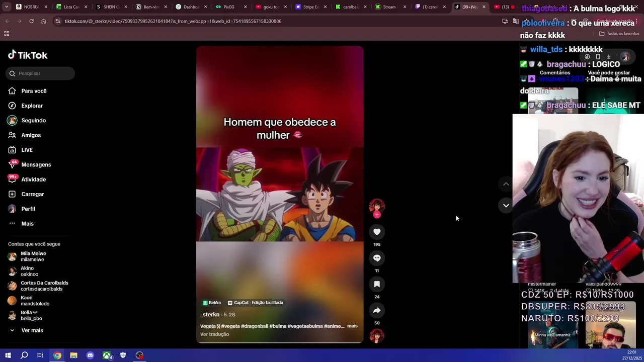The width and height of the screenshot is (644, 362).
Task: Switch to the Você pode gostar tab
Action: tap(609, 73)
